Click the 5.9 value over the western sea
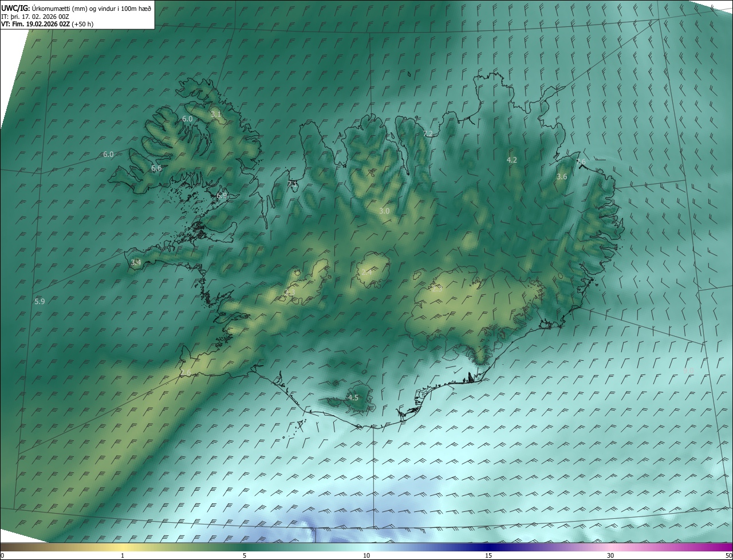The height and width of the screenshot is (560, 733). click(x=40, y=301)
